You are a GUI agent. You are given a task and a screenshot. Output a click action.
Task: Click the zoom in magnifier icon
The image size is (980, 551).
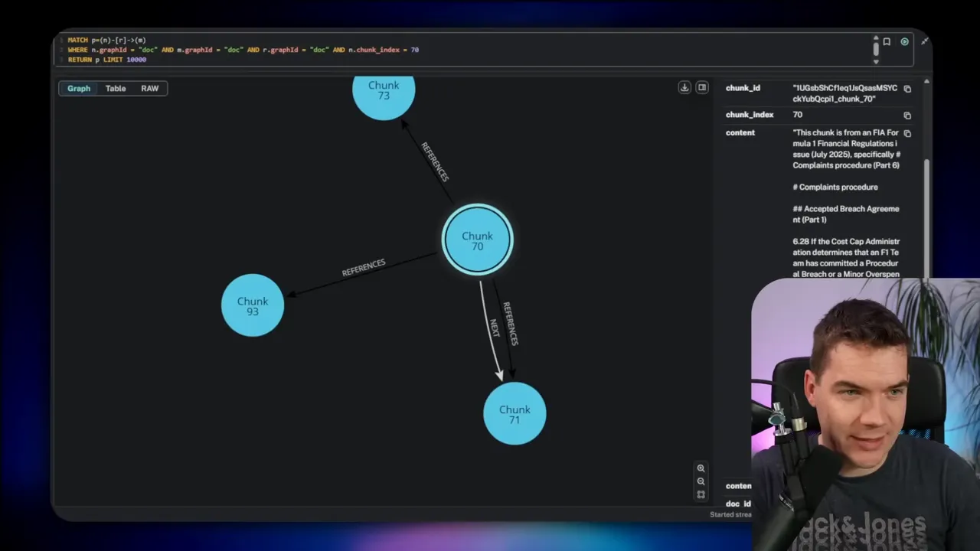(701, 468)
